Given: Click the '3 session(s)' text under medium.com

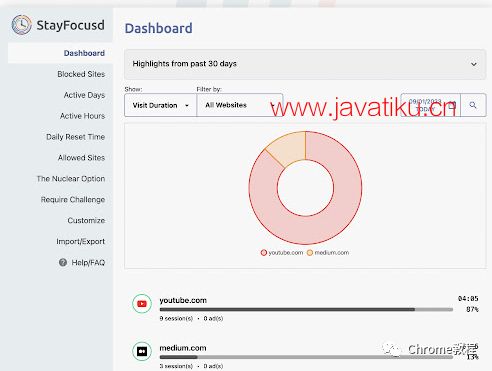Looking at the screenshot, I should coord(176,366).
